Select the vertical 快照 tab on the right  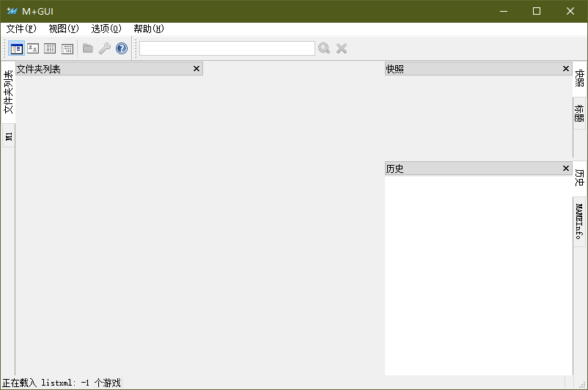pyautogui.click(x=580, y=78)
